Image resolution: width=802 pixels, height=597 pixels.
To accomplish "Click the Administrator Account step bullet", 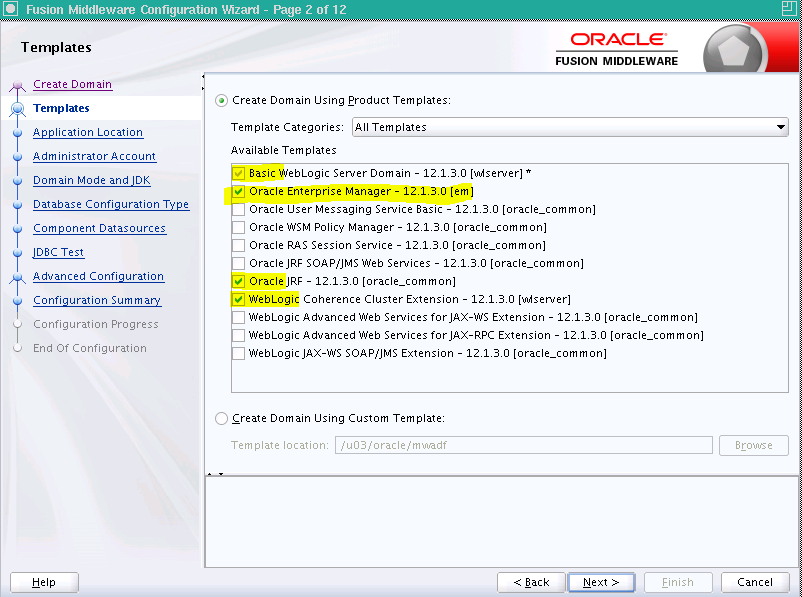I will pos(17,157).
